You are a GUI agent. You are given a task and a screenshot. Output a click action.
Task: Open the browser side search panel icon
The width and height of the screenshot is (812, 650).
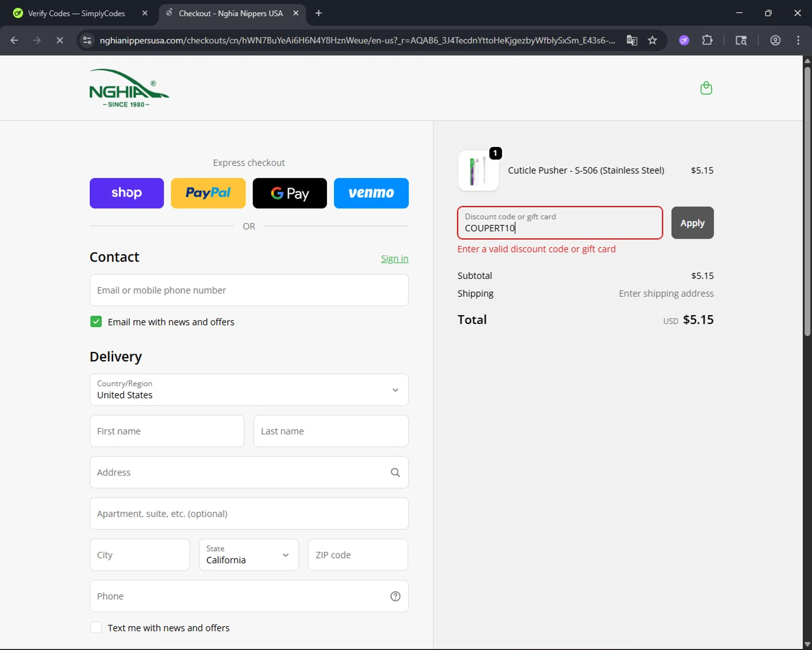pos(741,40)
